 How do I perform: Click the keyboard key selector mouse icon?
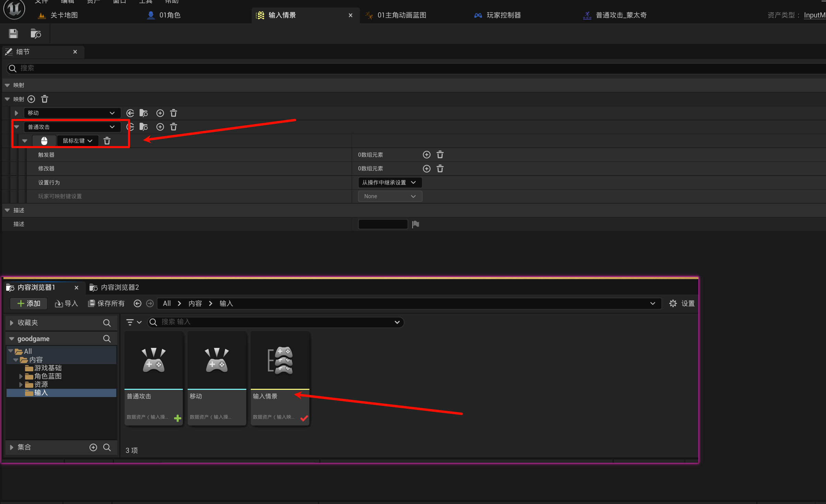tap(44, 141)
